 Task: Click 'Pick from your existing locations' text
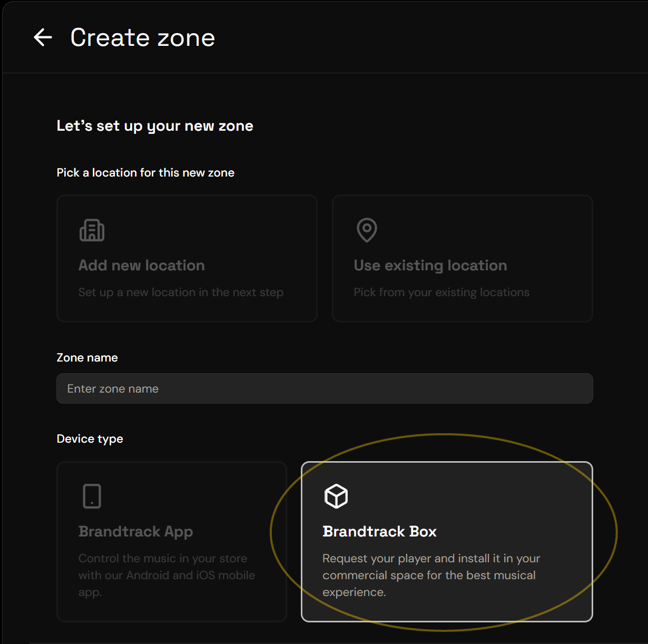point(441,292)
